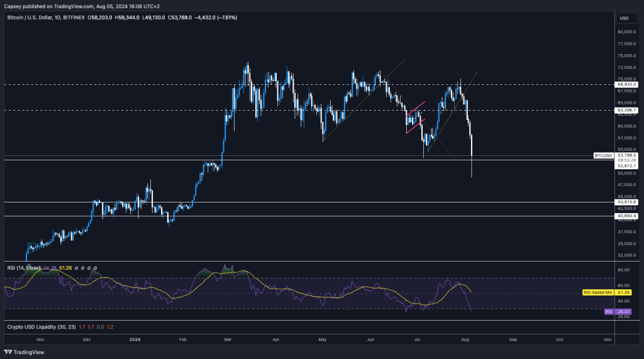Click the 52,872.7 horizontal line label
This screenshot has width=644, height=359.
point(627,166)
